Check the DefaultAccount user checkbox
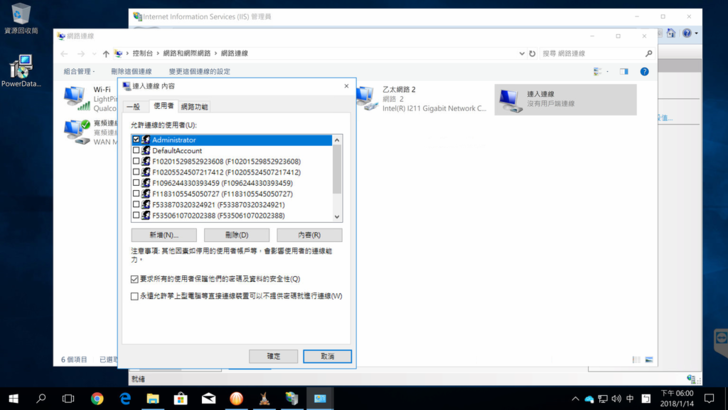 [136, 150]
